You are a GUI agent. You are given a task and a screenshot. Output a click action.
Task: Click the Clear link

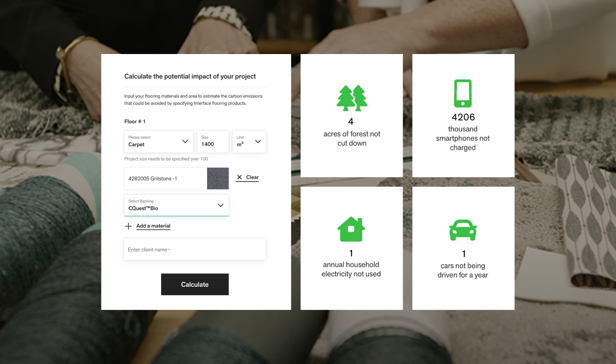(x=253, y=177)
